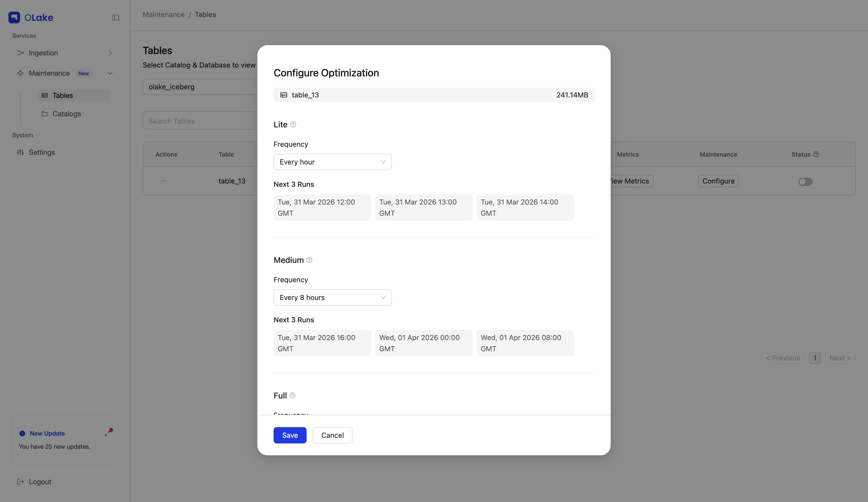Toggle the table_13 status switch
The height and width of the screenshot is (502, 868).
tap(805, 181)
